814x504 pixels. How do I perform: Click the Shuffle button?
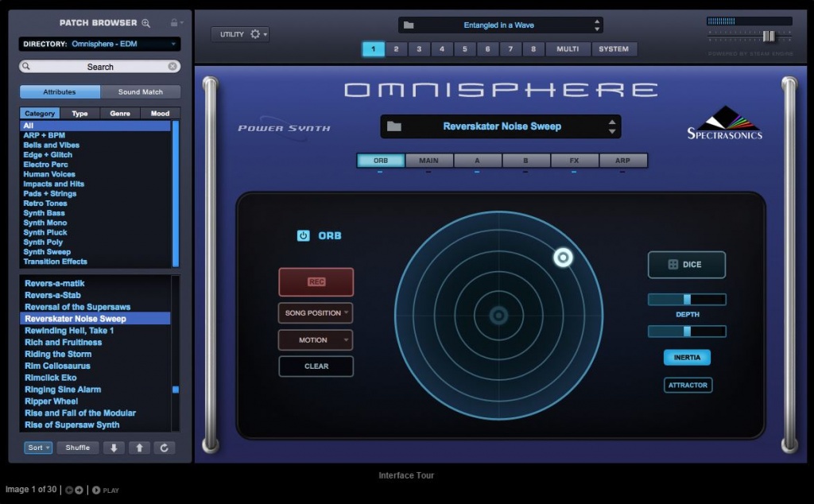click(78, 448)
